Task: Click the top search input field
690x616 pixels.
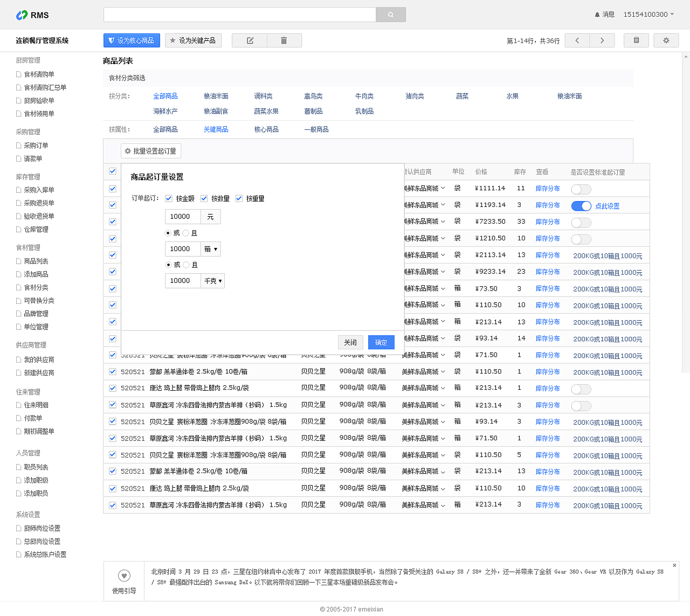Action: [239, 15]
